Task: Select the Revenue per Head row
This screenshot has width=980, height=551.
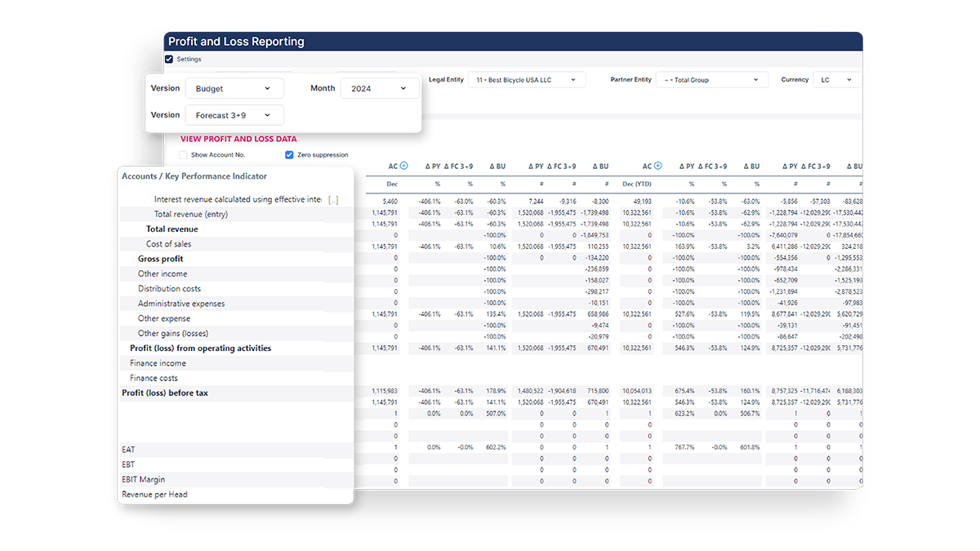Action: 236,495
